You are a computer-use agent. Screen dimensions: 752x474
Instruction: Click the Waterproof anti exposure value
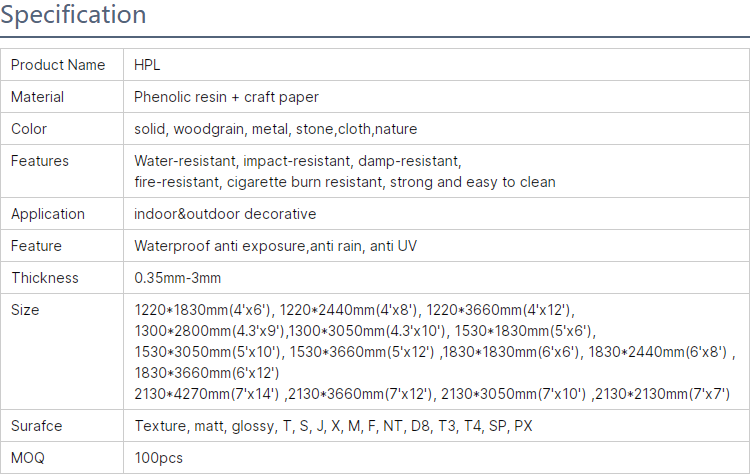click(x=275, y=246)
